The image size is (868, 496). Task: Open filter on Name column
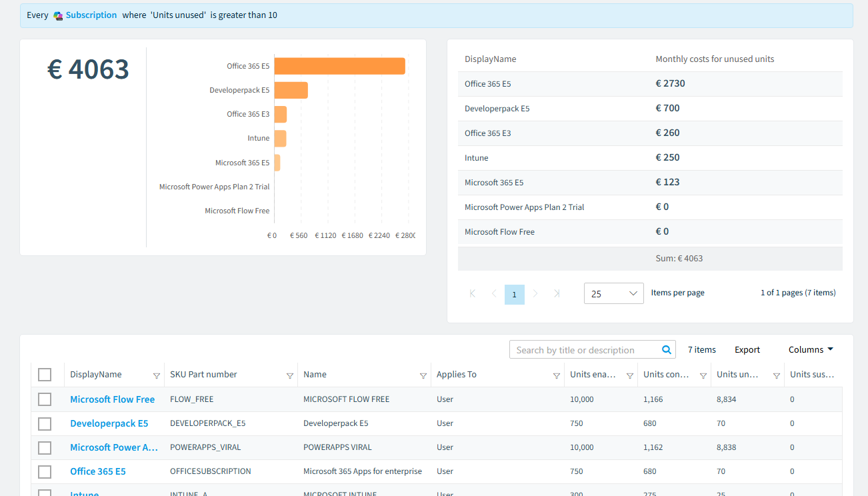click(423, 376)
